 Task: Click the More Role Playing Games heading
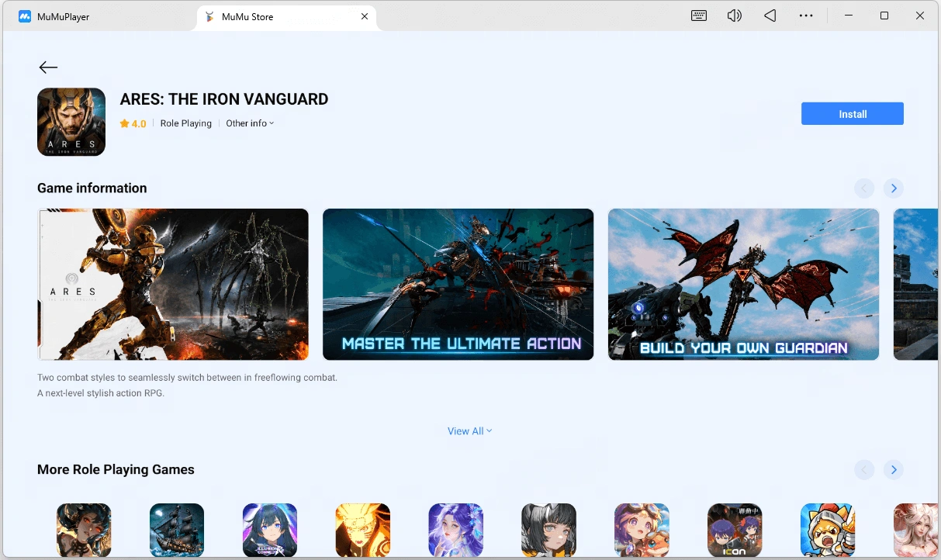coord(116,470)
